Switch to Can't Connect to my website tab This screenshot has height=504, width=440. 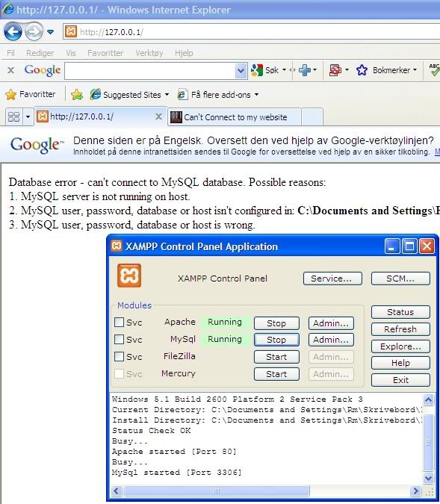(234, 117)
